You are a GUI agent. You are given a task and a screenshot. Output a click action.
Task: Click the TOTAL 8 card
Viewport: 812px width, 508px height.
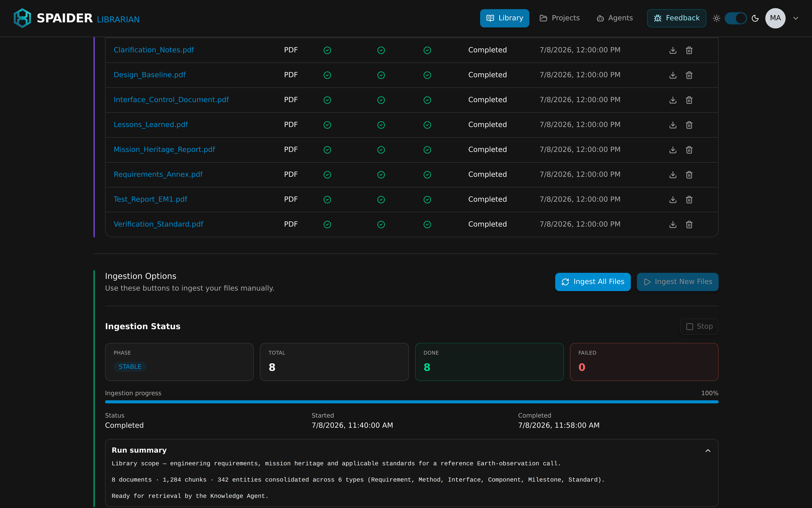(334, 362)
